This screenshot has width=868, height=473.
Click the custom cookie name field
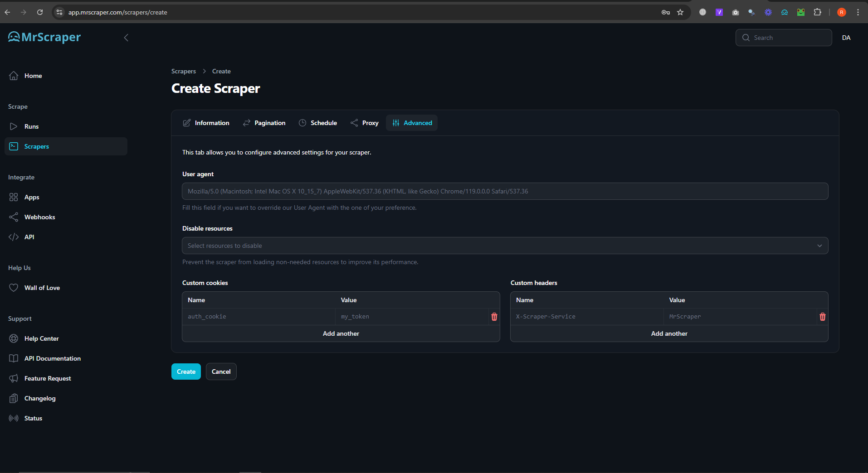(258, 317)
